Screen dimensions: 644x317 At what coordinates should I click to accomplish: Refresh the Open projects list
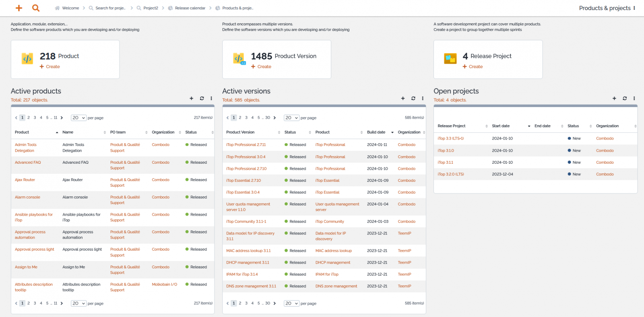pyautogui.click(x=625, y=98)
